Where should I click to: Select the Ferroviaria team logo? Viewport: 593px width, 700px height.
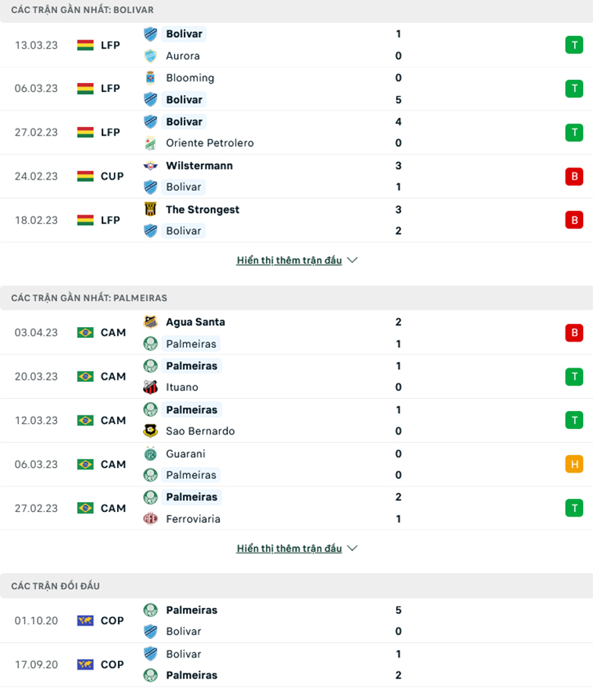149,519
